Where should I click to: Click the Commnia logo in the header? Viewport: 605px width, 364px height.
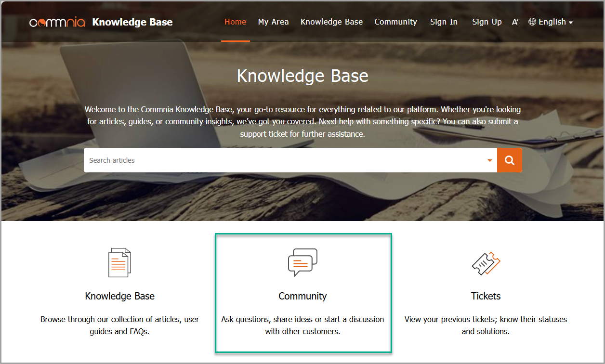(57, 22)
